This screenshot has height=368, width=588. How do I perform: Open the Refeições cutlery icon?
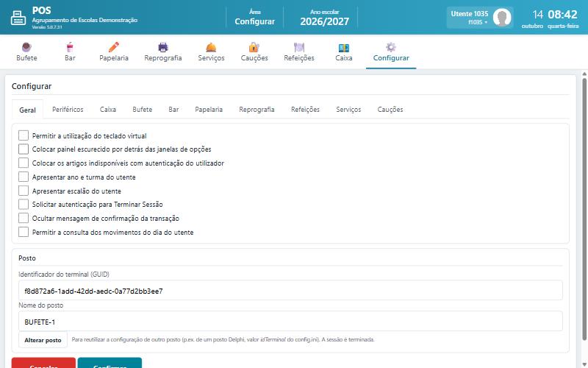pyautogui.click(x=299, y=47)
